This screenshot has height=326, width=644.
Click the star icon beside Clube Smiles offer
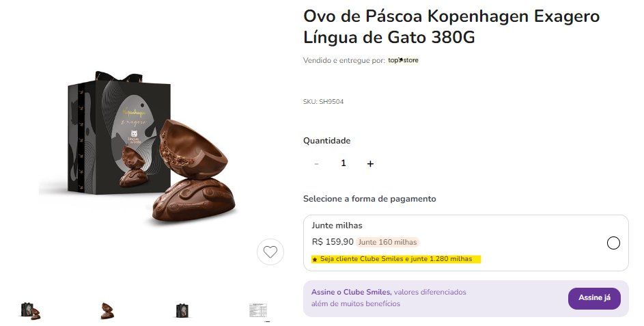coord(315,260)
